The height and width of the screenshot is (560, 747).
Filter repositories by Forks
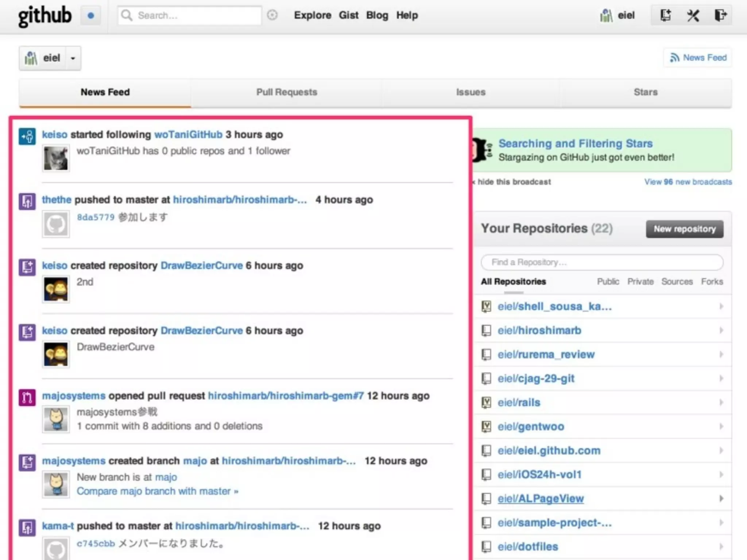coord(712,281)
